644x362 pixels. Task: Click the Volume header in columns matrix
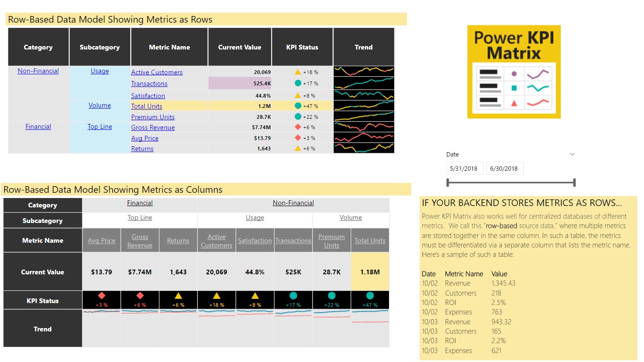coord(351,217)
